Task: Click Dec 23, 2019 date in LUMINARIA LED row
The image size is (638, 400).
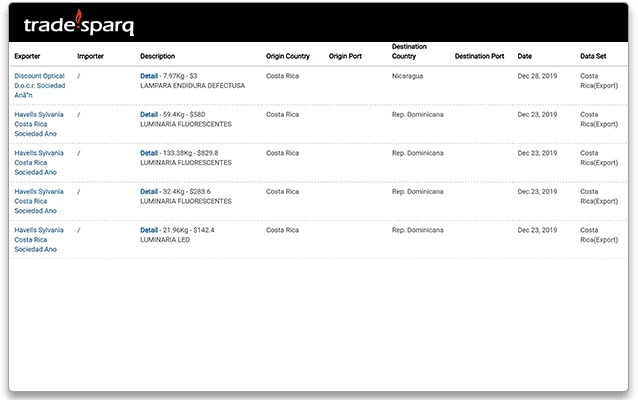Action: (x=537, y=230)
